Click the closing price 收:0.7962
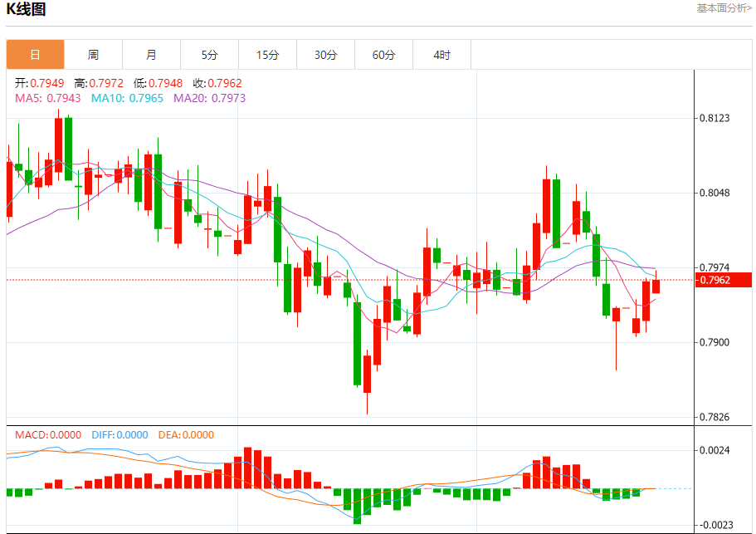Screen dimensions: 756x534 tap(217, 83)
